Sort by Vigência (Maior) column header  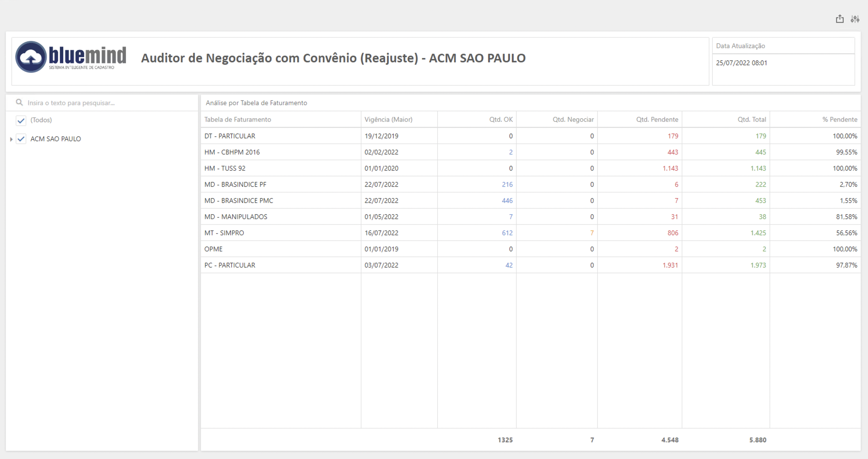pos(388,120)
